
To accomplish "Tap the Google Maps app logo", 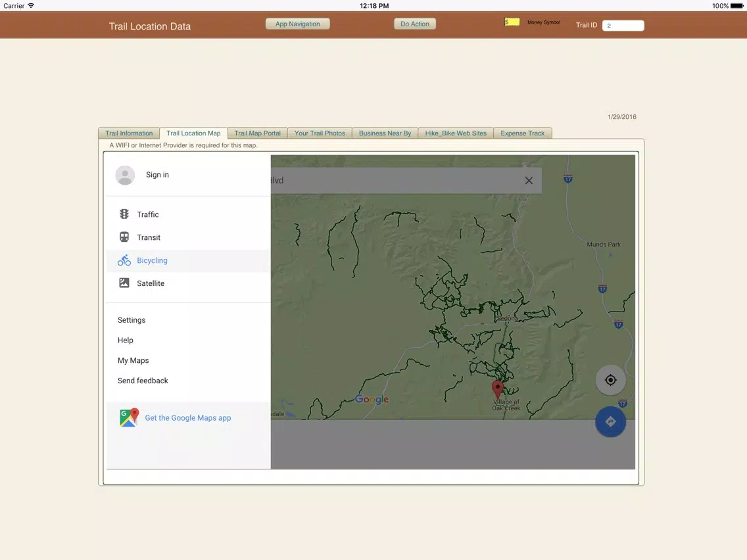I will 129,417.
